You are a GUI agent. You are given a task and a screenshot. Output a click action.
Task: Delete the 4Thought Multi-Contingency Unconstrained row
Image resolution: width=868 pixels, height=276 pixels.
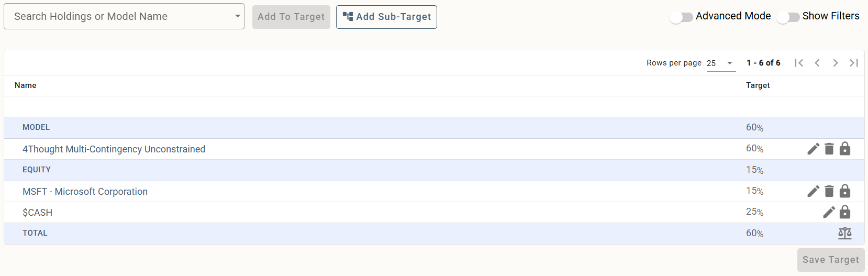tap(829, 149)
